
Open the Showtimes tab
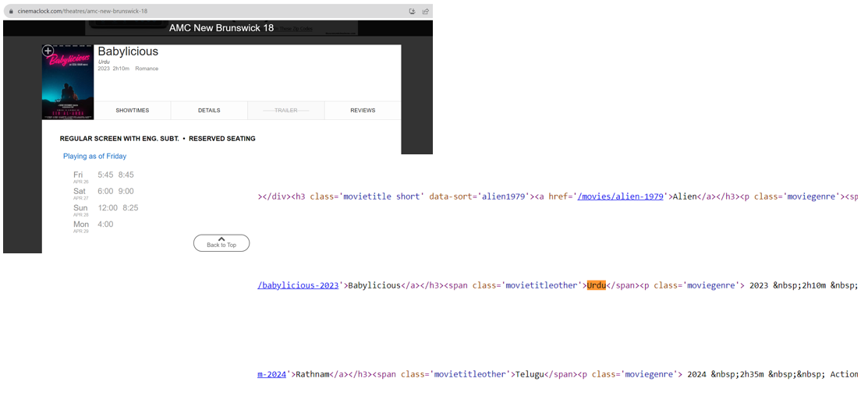click(x=132, y=111)
